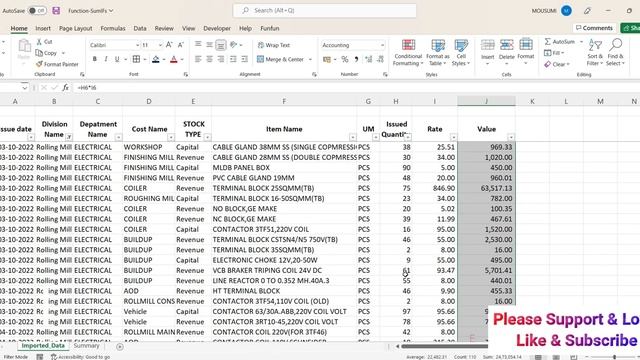
Task: Increase font size with larger A
Action: [x=169, y=45]
